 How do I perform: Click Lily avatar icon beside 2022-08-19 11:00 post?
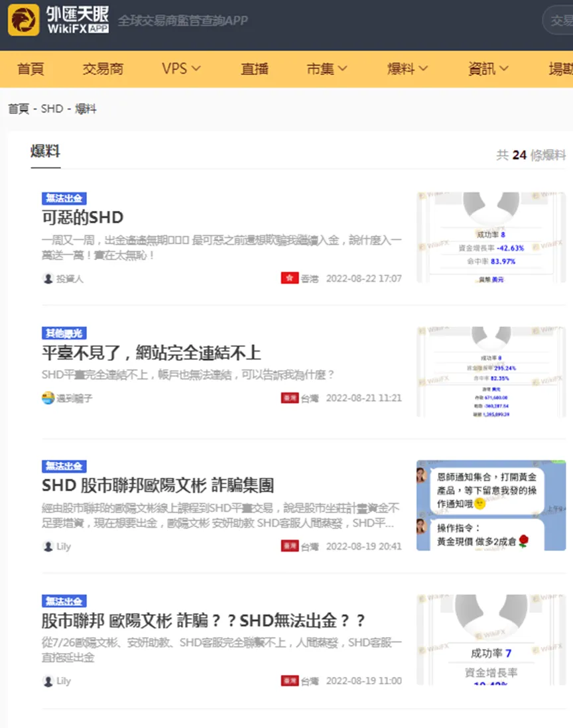click(x=48, y=681)
